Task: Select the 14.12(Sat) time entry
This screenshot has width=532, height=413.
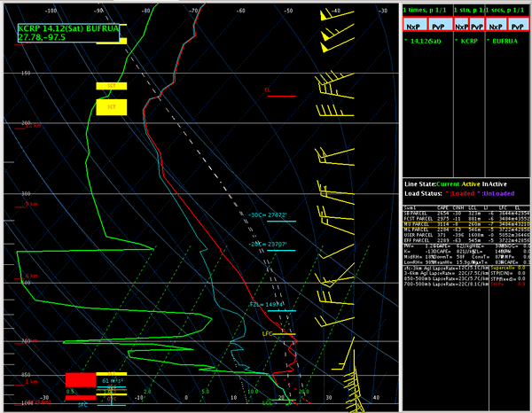Action: [424, 41]
